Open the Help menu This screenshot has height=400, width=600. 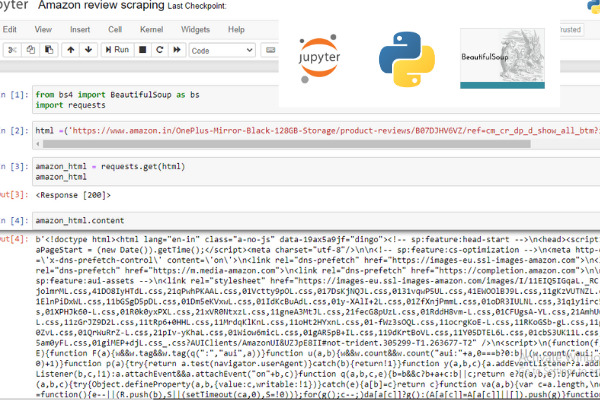pyautogui.click(x=236, y=29)
